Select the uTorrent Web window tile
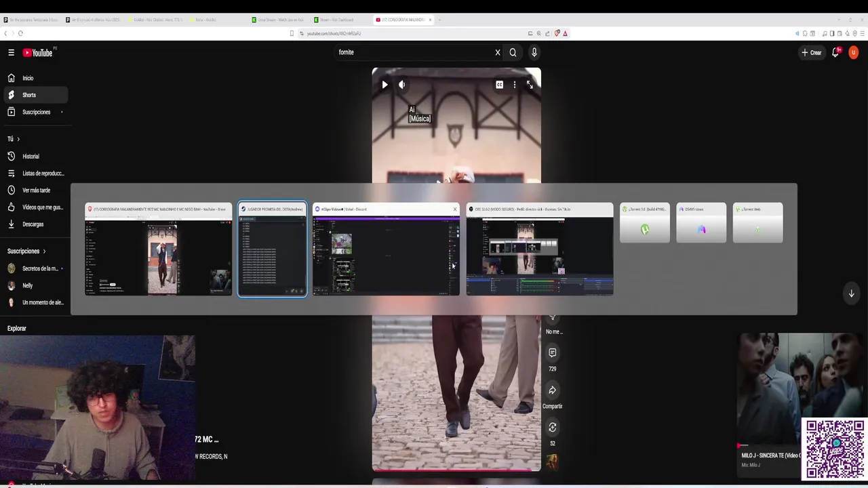Image resolution: width=868 pixels, height=488 pixels. [x=757, y=222]
